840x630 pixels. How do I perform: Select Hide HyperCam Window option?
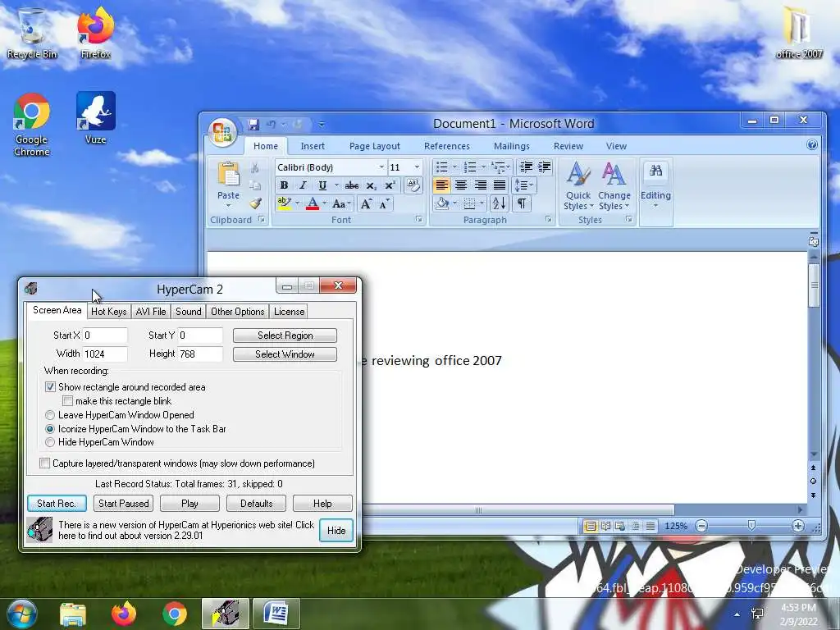tap(50, 442)
